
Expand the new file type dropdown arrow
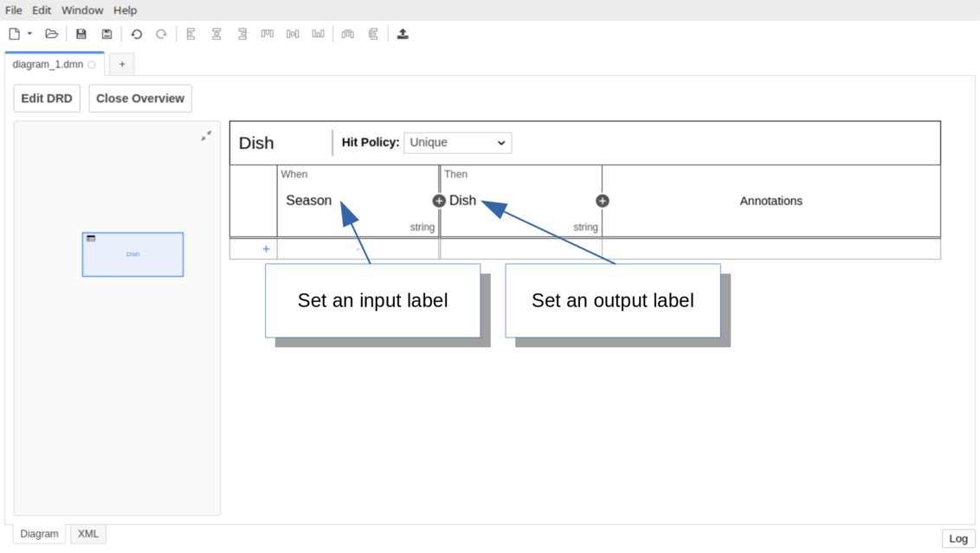pos(29,34)
